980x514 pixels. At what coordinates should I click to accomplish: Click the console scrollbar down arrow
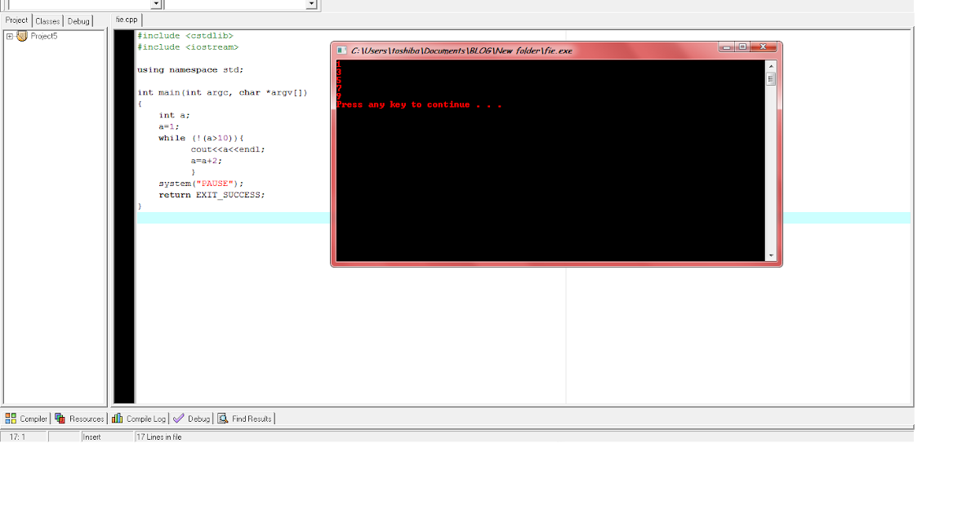pyautogui.click(x=771, y=255)
